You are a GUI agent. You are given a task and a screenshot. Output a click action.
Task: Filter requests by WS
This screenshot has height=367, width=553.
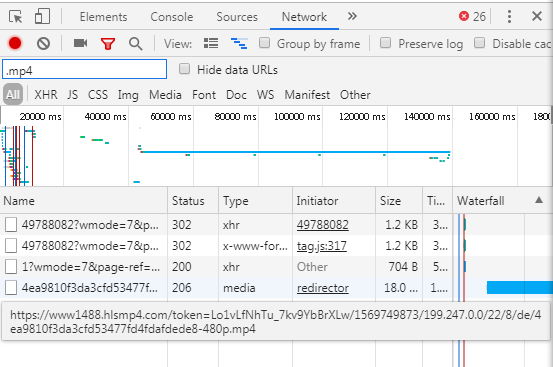265,95
